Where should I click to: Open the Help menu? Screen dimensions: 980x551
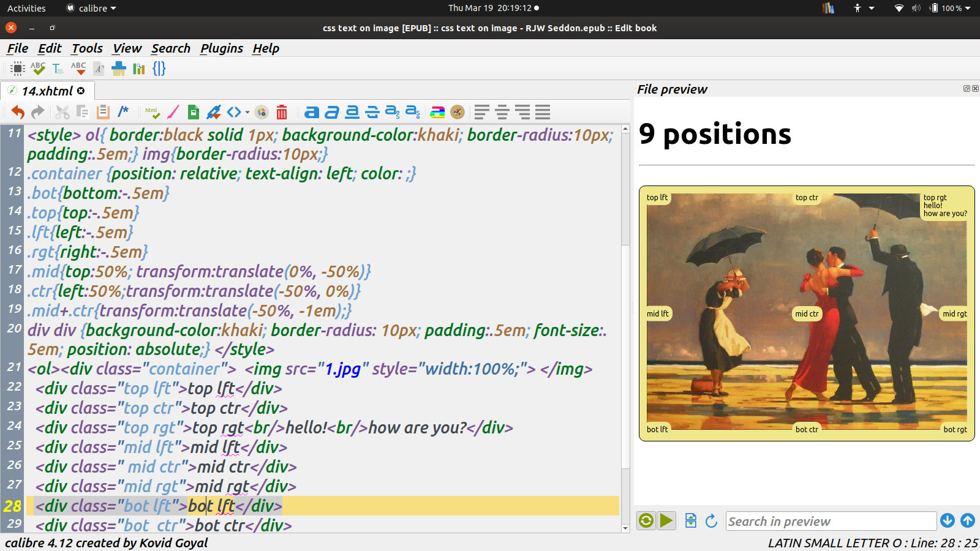[266, 48]
